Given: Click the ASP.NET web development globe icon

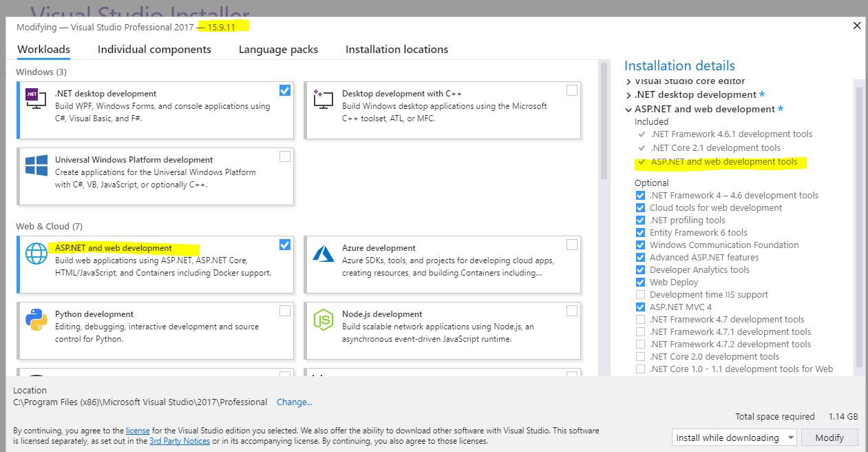Looking at the screenshot, I should pyautogui.click(x=36, y=254).
